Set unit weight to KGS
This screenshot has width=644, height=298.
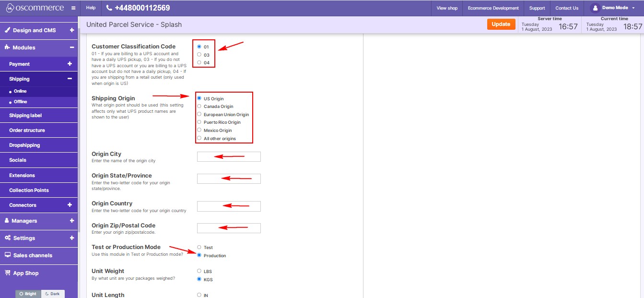point(199,279)
